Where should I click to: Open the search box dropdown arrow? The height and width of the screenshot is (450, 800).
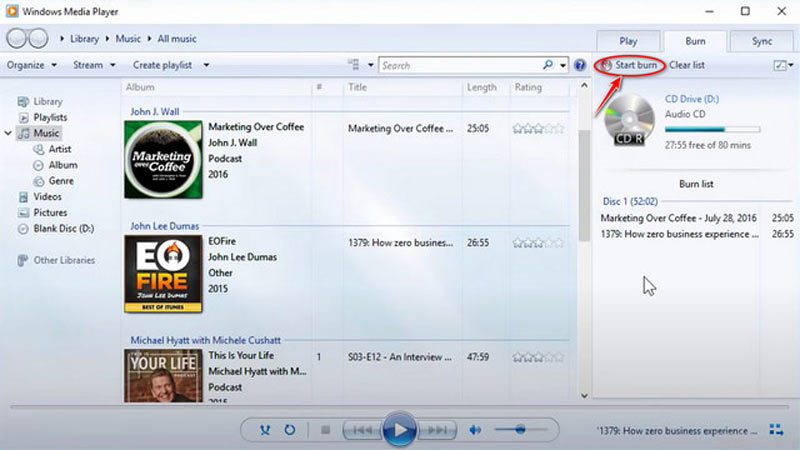pyautogui.click(x=563, y=65)
